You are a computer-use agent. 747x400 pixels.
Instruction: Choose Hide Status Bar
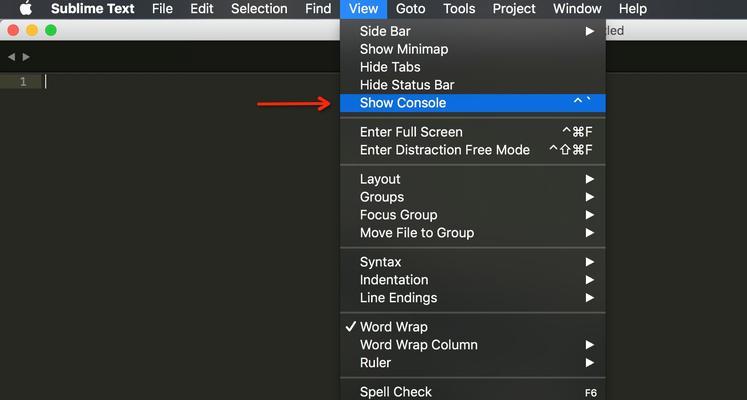point(473,85)
